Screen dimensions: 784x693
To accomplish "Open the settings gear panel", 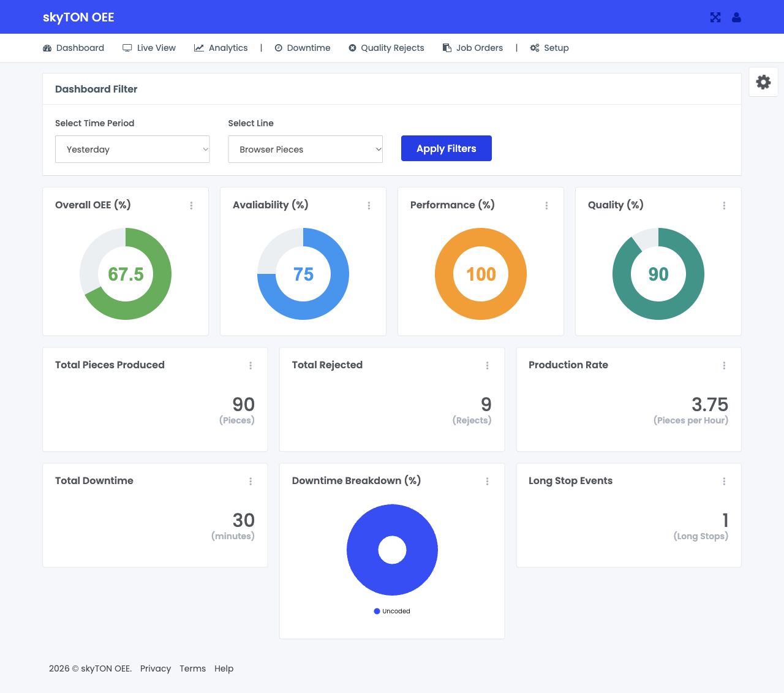I will (763, 82).
